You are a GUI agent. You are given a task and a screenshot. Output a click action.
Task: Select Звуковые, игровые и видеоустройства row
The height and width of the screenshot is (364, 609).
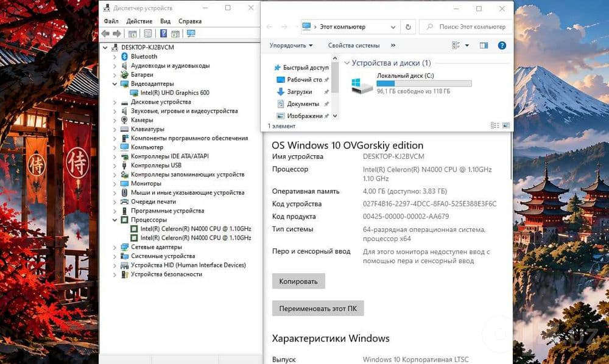coord(180,111)
